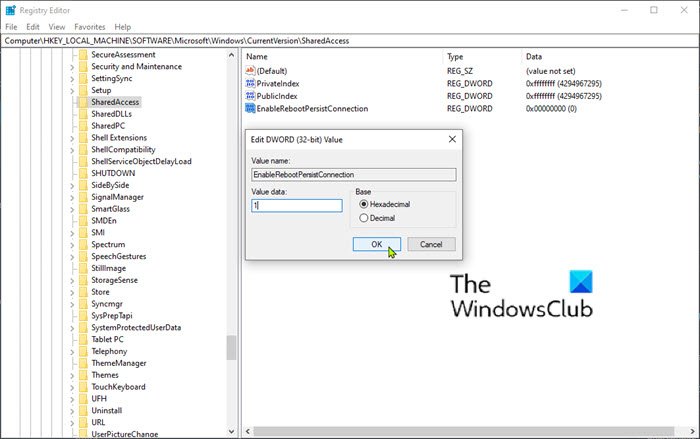This screenshot has height=439, width=700.
Task: Select the Syncmgr key
Action: [x=107, y=304]
